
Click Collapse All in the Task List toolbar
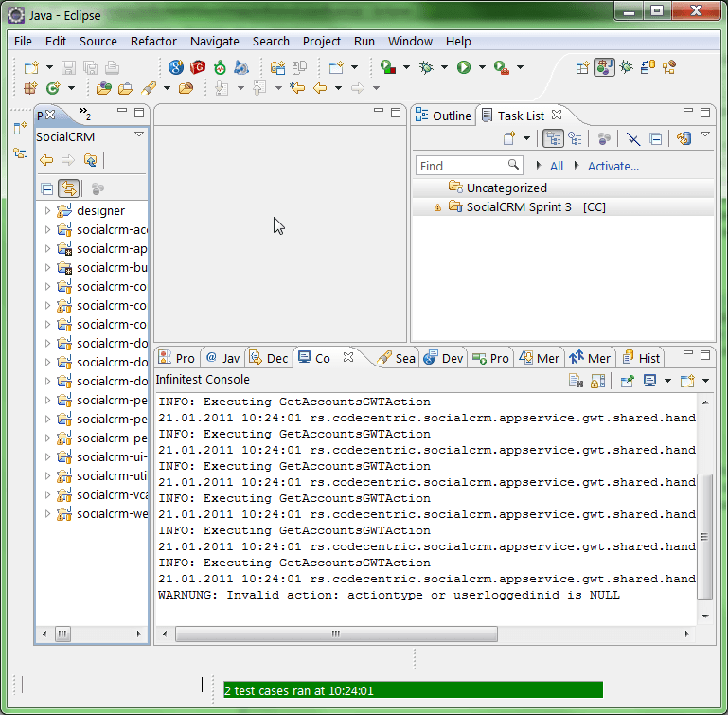pos(655,139)
